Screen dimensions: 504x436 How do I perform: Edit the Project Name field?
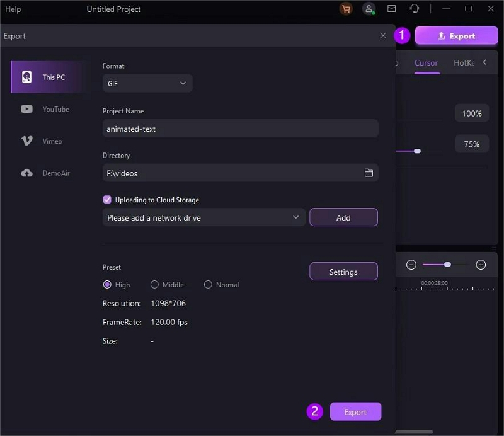pos(241,129)
